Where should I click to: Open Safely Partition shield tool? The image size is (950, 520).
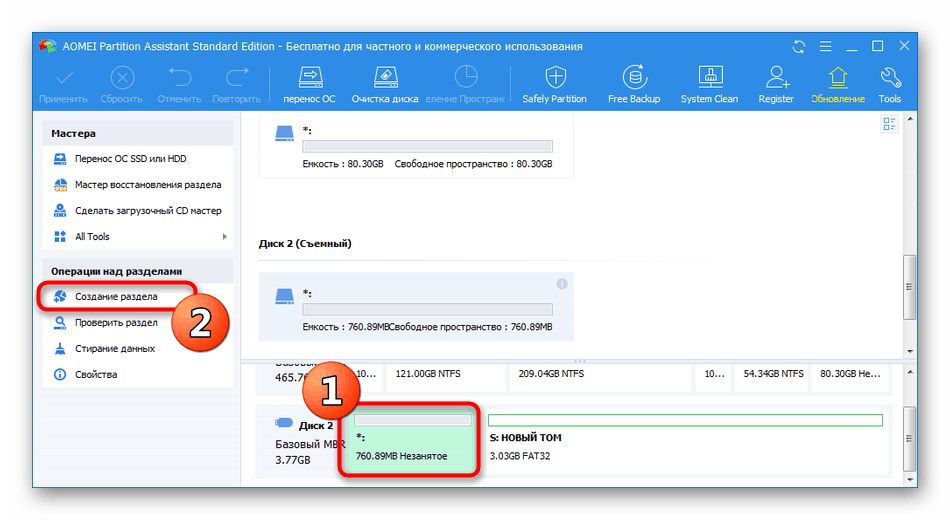554,85
